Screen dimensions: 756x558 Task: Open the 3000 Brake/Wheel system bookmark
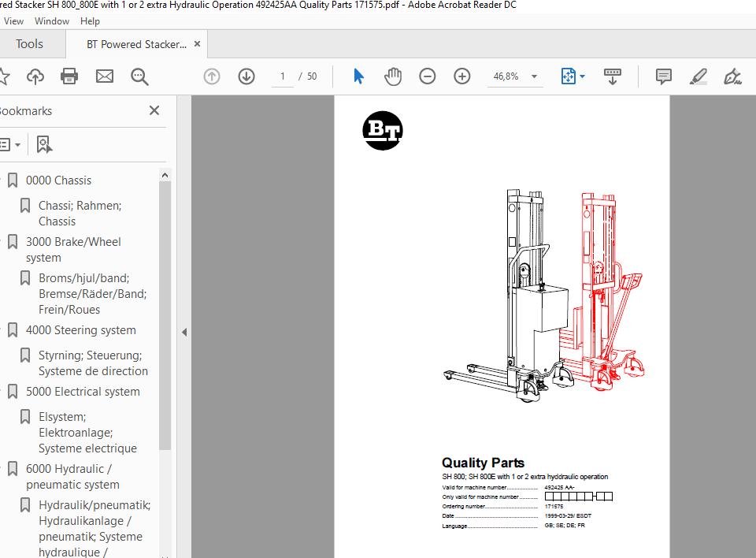point(73,250)
